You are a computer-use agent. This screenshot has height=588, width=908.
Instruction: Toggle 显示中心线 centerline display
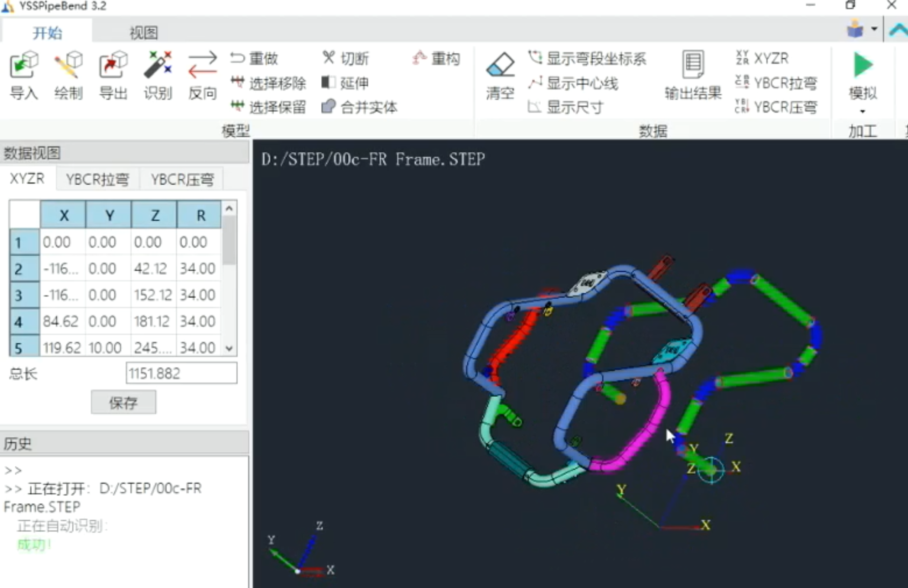pos(573,83)
